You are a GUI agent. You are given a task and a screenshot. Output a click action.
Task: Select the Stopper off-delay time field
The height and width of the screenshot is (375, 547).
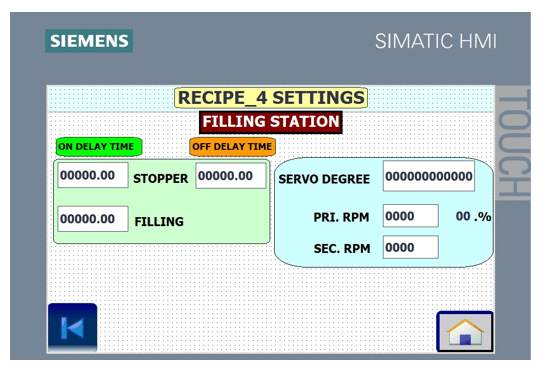231,176
